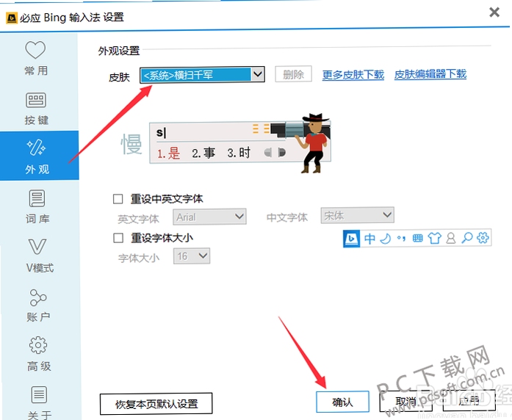This screenshot has height=420, width=512.
Task: Close the Bing 输入法 设置 window
Action: click(494, 12)
